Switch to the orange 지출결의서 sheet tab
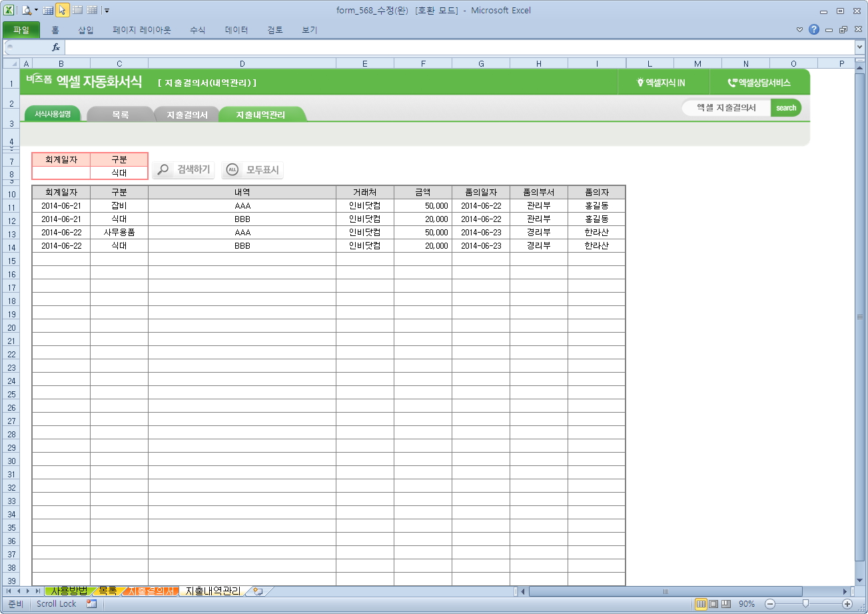The image size is (868, 614). 151,591
